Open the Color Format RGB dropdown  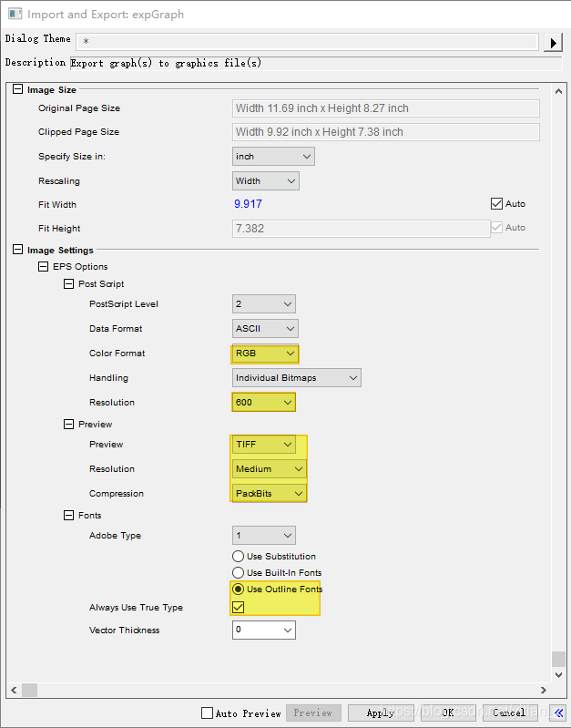tap(265, 354)
